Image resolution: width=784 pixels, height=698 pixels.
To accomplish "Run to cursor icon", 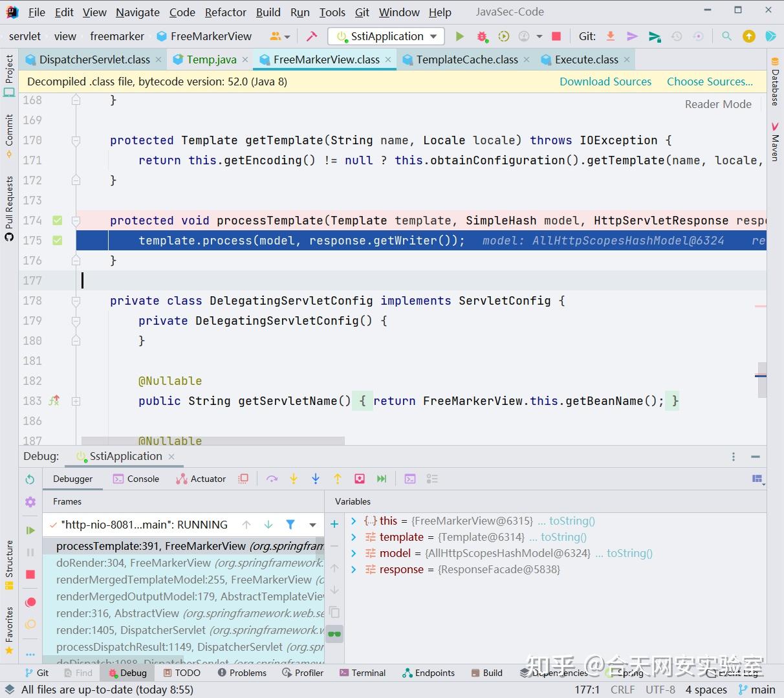I will click(x=382, y=479).
